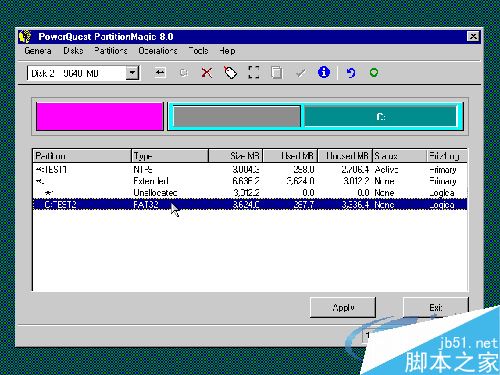
Task: Select the magenta NTFS partition block
Action: [99, 116]
